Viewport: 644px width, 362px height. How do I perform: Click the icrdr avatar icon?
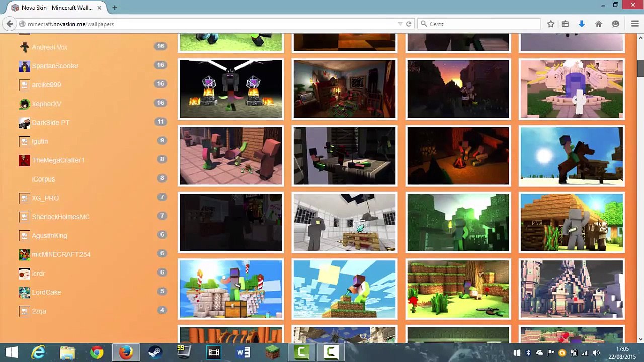click(24, 274)
